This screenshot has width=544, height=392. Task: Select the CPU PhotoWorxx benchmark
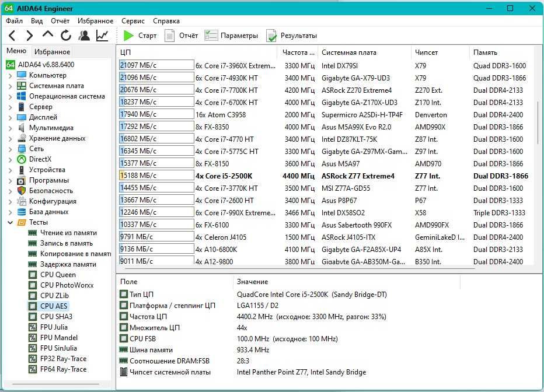tap(67, 285)
